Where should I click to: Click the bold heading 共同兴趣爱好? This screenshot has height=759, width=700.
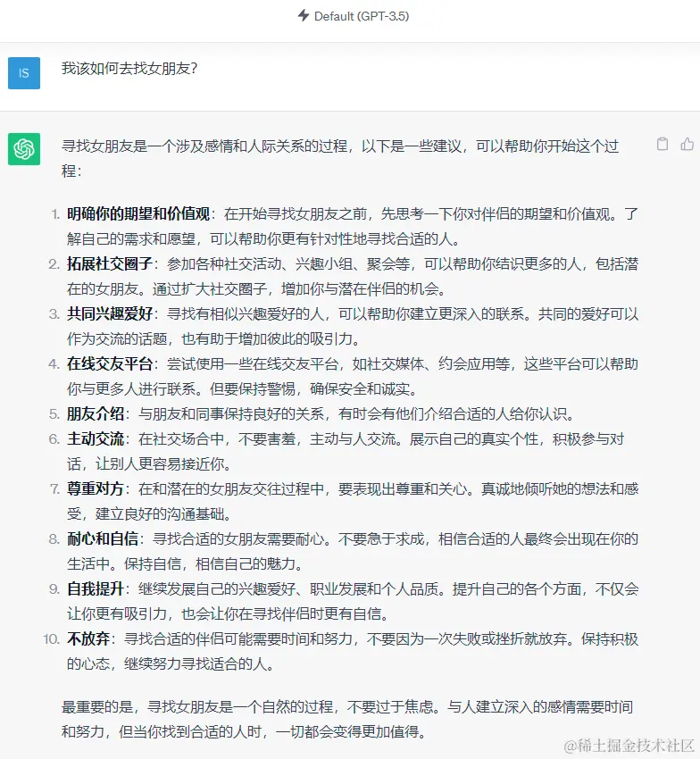click(110, 313)
